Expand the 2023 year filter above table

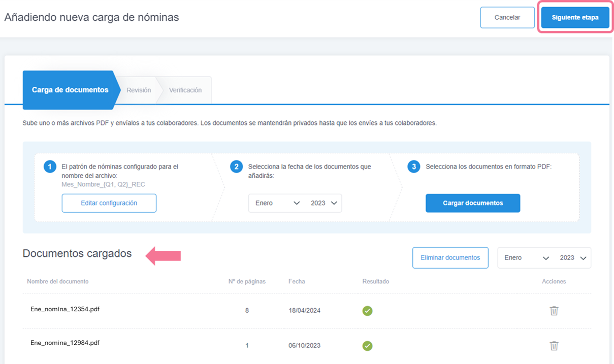(573, 258)
